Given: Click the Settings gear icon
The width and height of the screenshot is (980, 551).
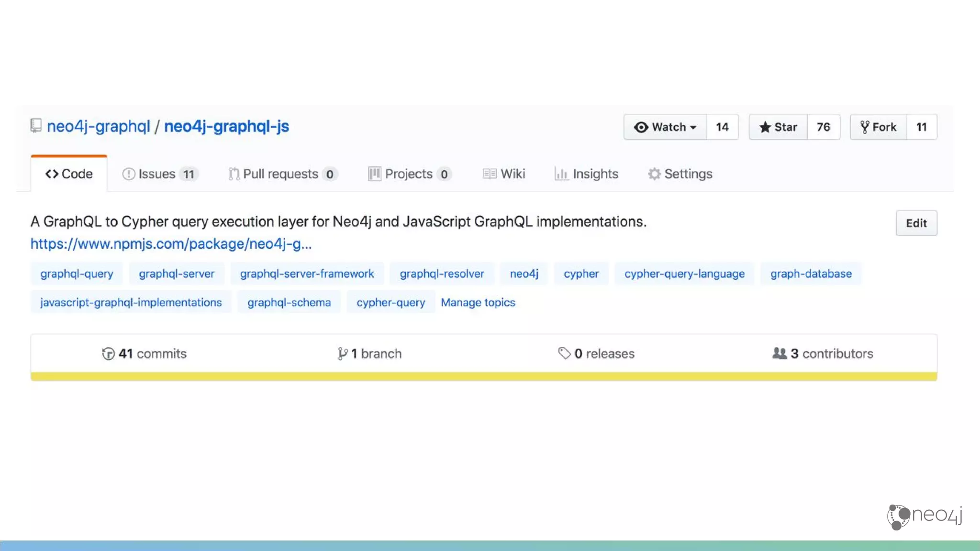Looking at the screenshot, I should [654, 174].
